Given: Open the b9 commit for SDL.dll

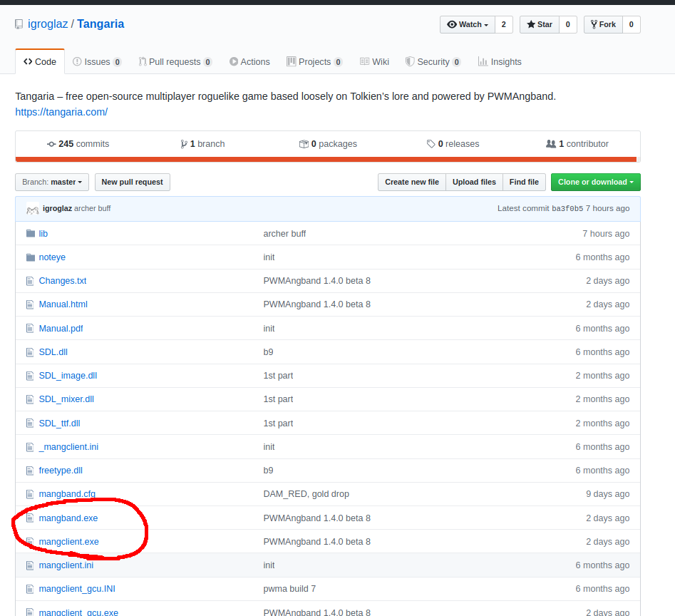Looking at the screenshot, I should click(268, 352).
